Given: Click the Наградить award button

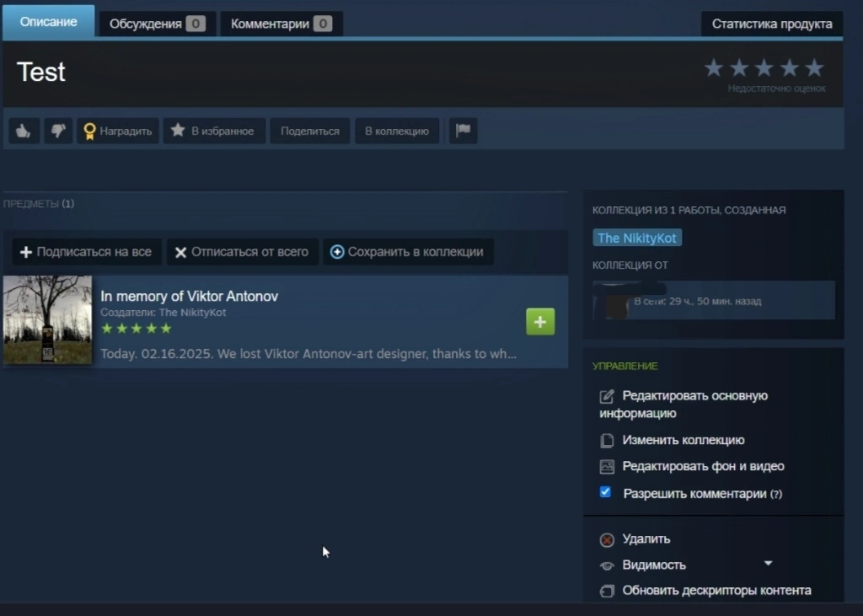Looking at the screenshot, I should click(118, 131).
